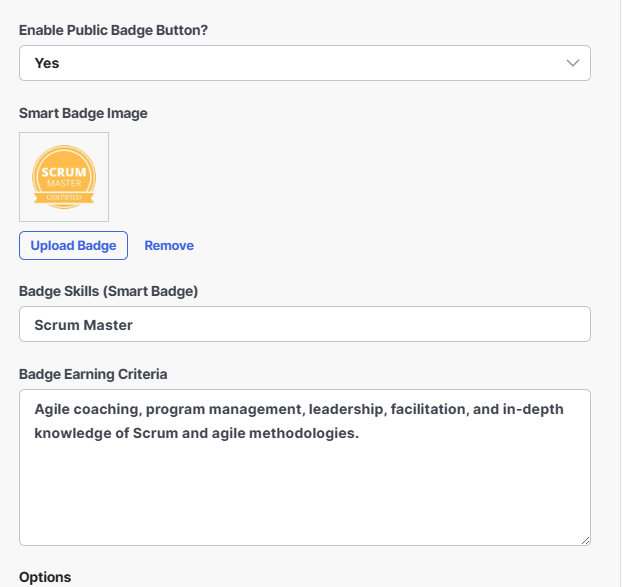622x587 pixels.
Task: Click the SCRUM text on badge image
Action: 64,172
